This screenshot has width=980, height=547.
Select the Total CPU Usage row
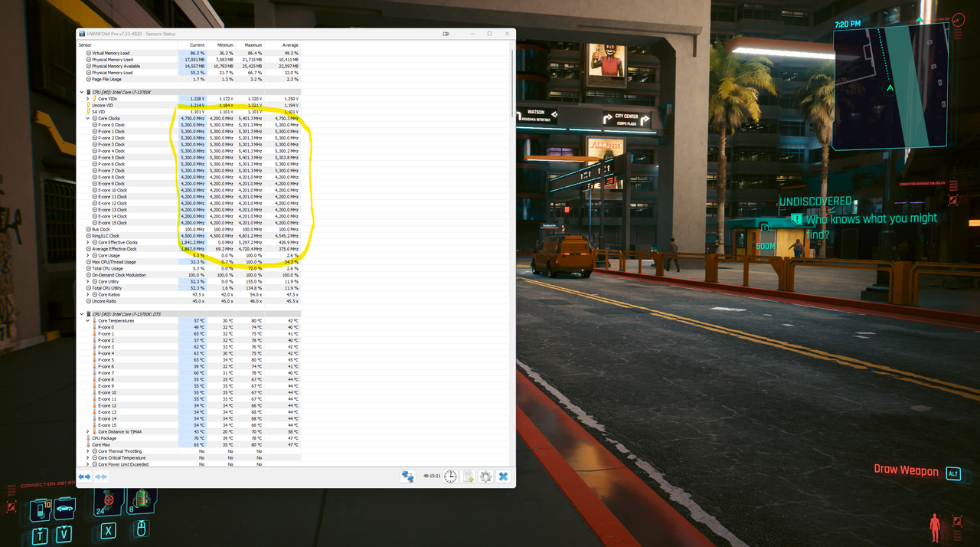[189, 268]
